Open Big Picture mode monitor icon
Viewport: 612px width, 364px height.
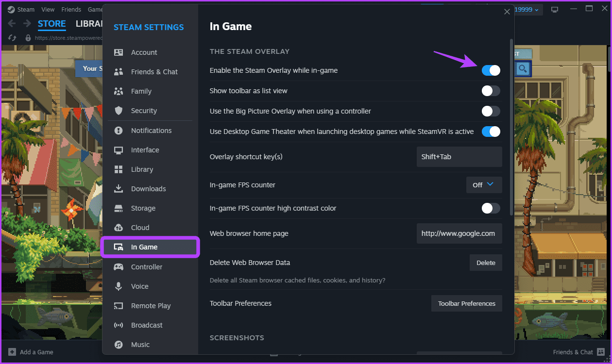(x=555, y=9)
